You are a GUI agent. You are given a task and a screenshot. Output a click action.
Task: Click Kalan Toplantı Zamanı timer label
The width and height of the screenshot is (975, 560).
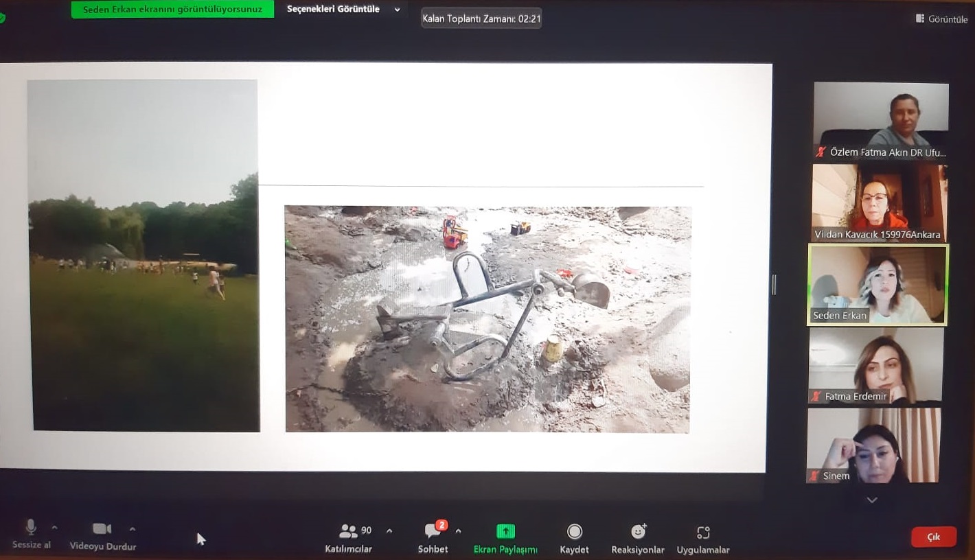click(x=481, y=19)
